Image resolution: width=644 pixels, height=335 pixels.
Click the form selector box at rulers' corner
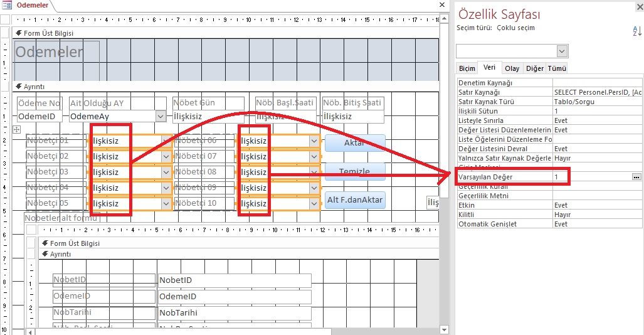[5, 18]
